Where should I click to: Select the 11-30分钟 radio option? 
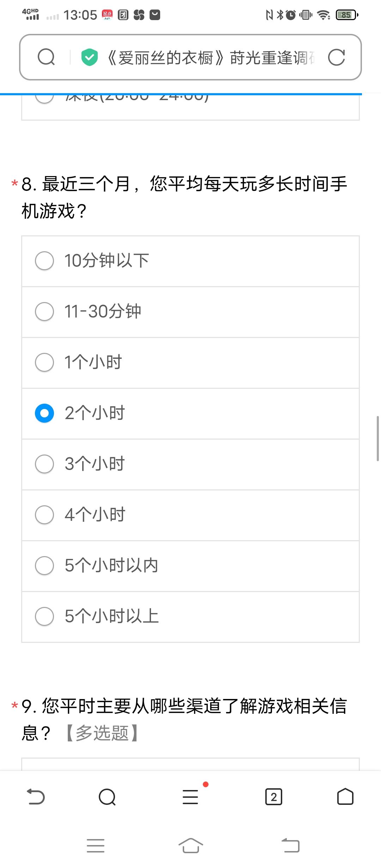190,312
